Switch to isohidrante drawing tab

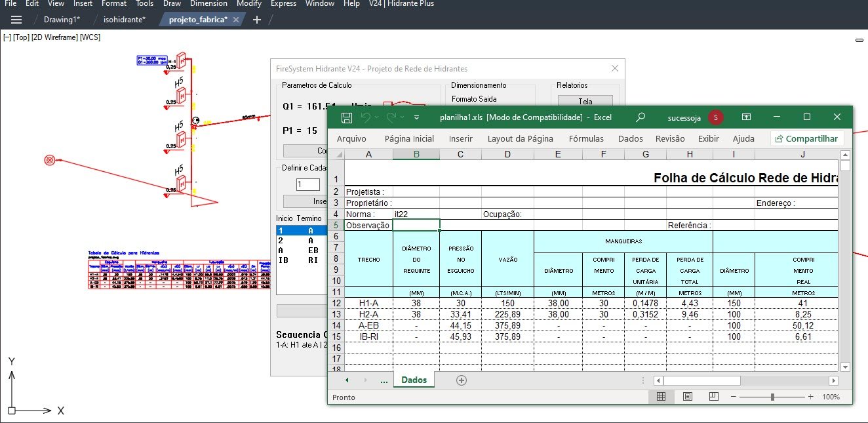(125, 20)
